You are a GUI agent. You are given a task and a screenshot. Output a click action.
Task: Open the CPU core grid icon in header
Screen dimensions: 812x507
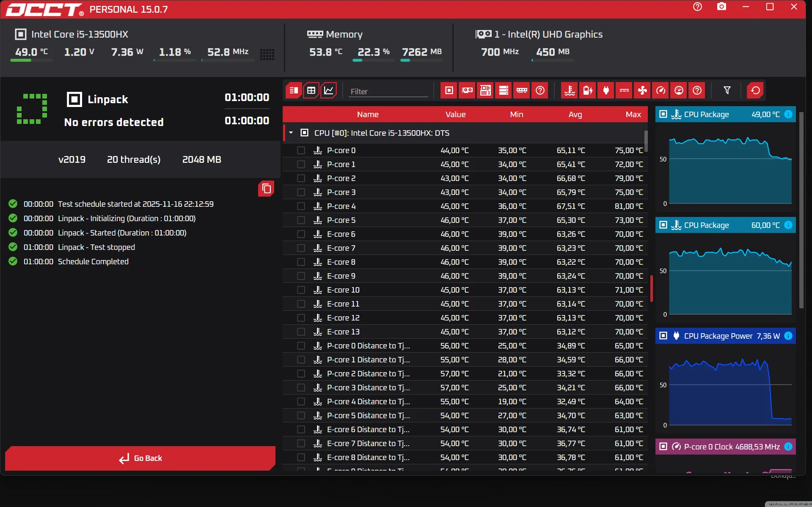pos(267,54)
